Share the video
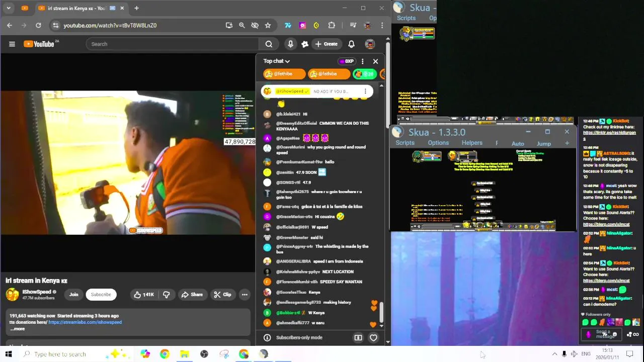 pos(192,295)
